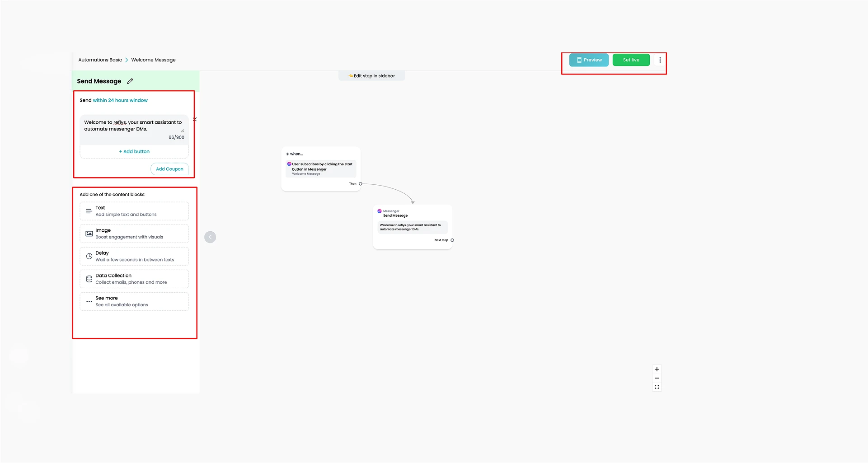Click the Then connector circle
868x463 pixels.
[x=361, y=184]
